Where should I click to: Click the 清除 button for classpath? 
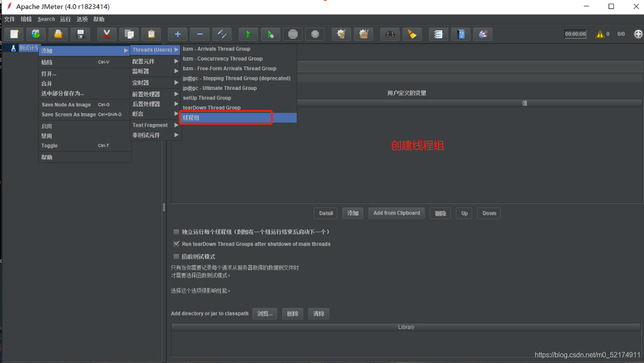(x=319, y=314)
